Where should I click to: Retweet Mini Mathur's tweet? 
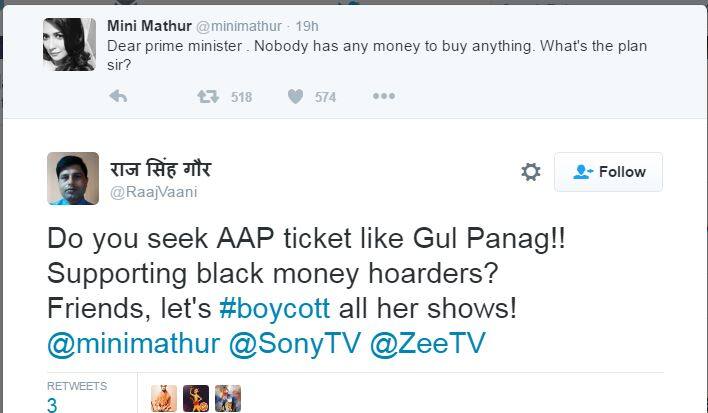click(x=208, y=97)
